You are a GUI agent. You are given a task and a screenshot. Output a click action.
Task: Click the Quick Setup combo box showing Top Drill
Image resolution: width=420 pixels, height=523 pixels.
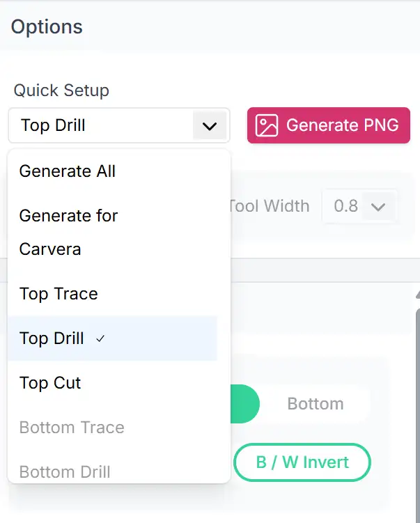click(104, 125)
